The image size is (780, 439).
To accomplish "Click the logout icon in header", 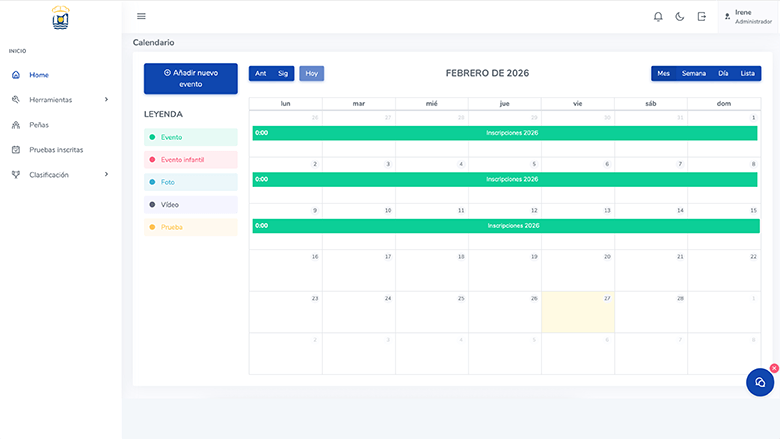I will click(x=702, y=16).
